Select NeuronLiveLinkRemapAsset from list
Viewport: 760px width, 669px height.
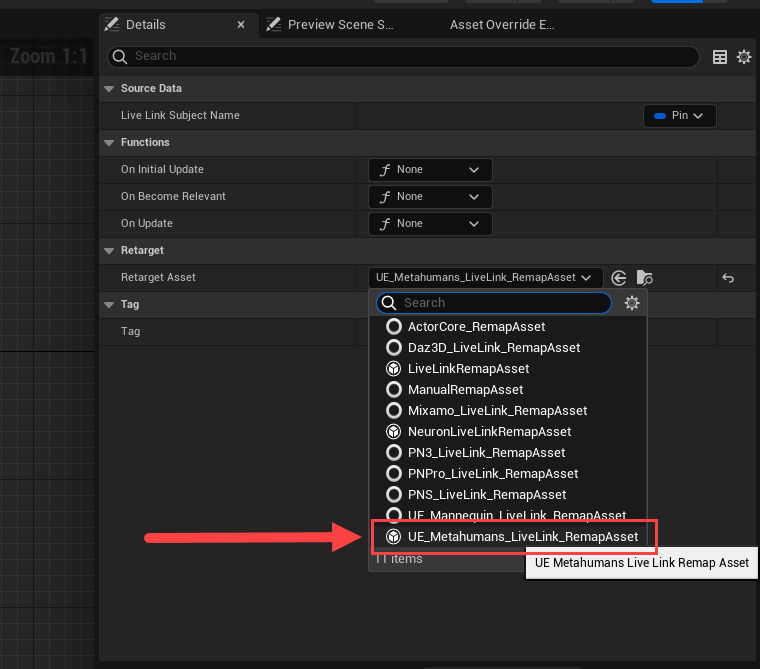[x=508, y=432]
